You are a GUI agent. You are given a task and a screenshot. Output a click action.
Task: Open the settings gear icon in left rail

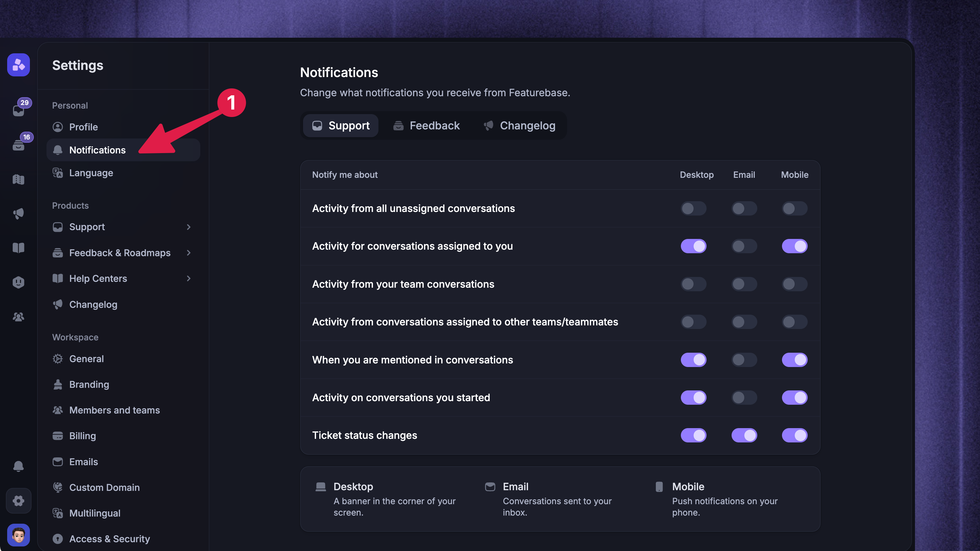[18, 500]
